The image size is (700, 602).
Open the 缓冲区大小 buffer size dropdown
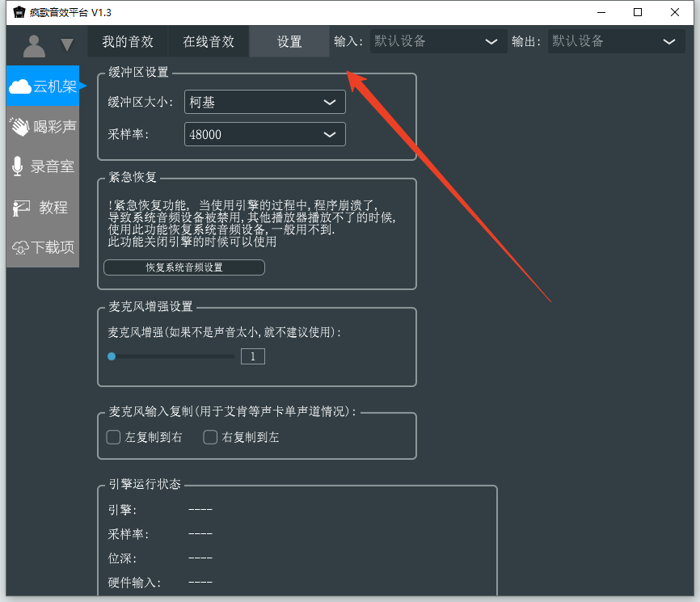click(x=264, y=102)
